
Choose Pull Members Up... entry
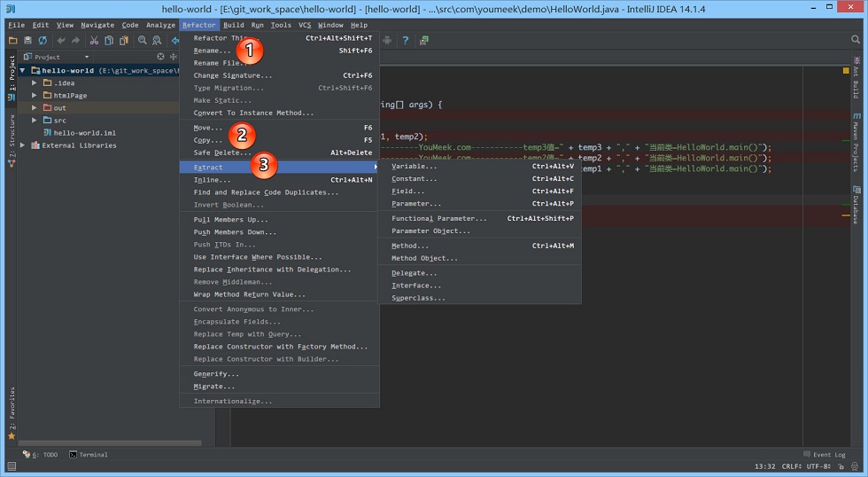280,220
